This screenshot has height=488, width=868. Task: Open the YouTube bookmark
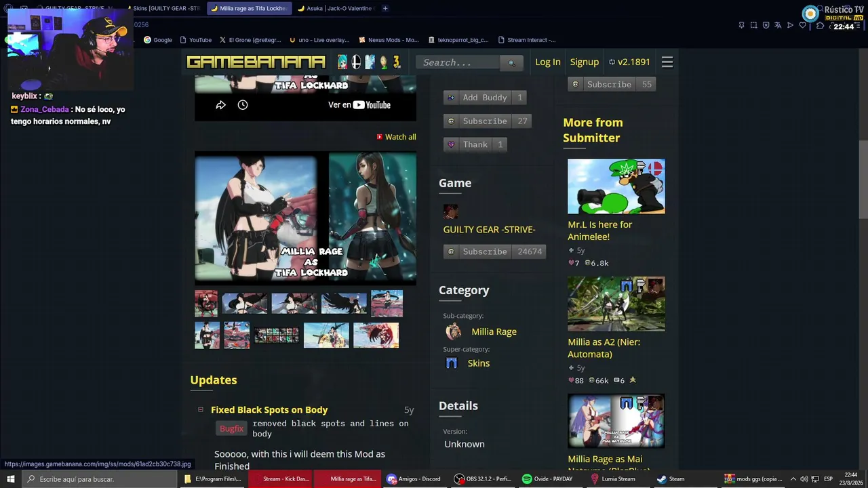coord(196,40)
